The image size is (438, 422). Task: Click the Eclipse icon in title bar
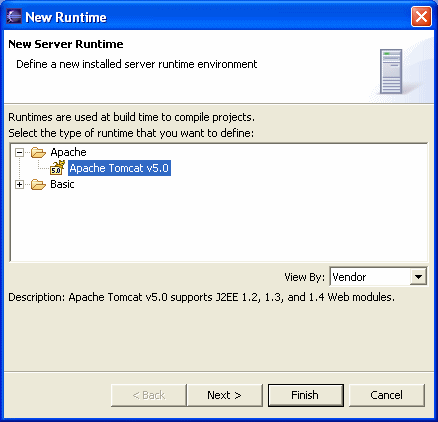point(14,17)
